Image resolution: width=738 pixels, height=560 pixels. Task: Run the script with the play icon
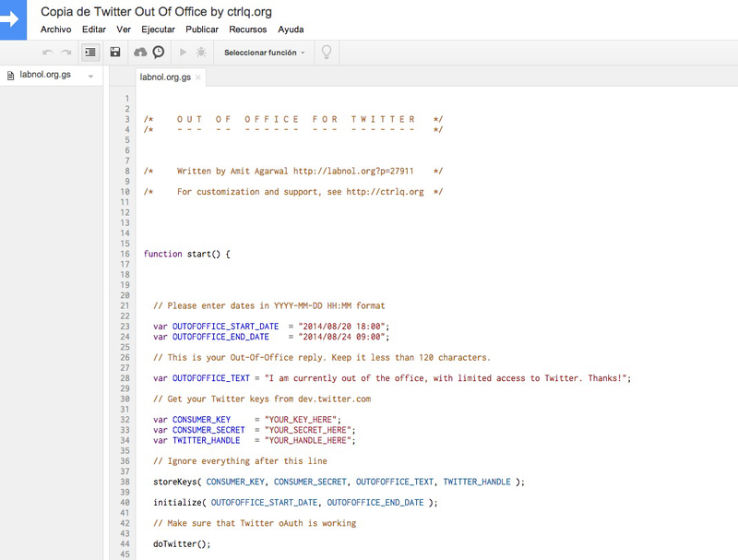coord(183,53)
